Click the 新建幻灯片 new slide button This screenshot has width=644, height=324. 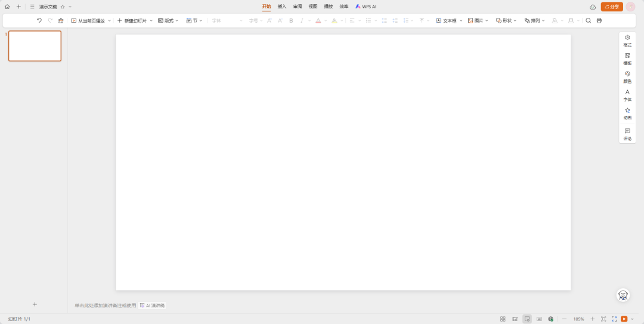pyautogui.click(x=132, y=20)
